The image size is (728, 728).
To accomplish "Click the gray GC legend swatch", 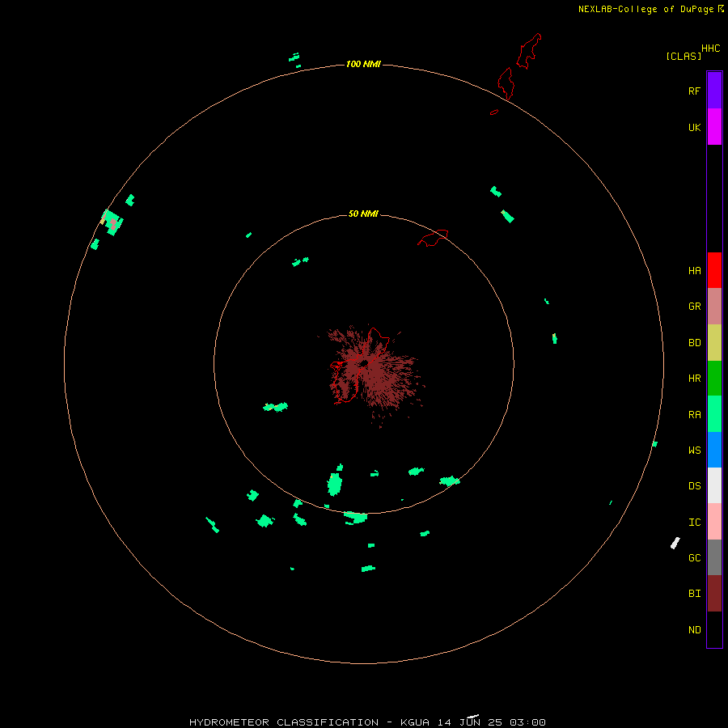I will click(x=714, y=557).
